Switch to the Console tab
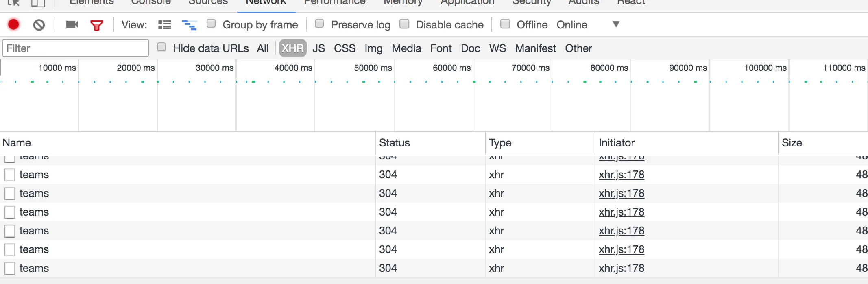 click(x=151, y=2)
